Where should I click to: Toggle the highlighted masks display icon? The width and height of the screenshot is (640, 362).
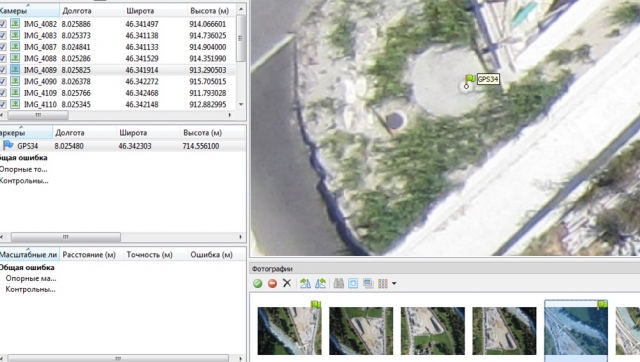tap(353, 283)
